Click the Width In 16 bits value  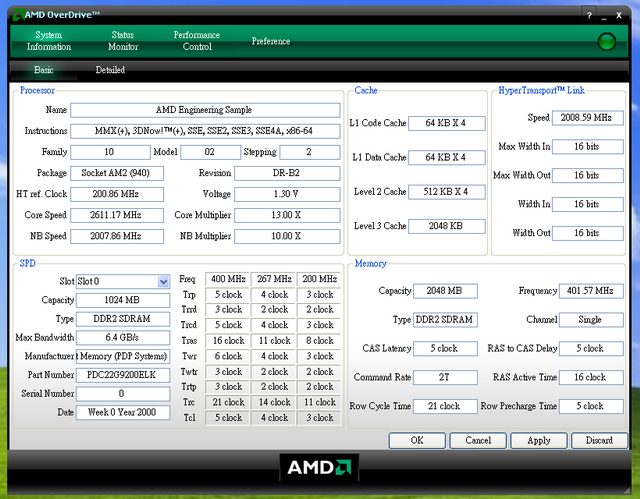click(588, 204)
